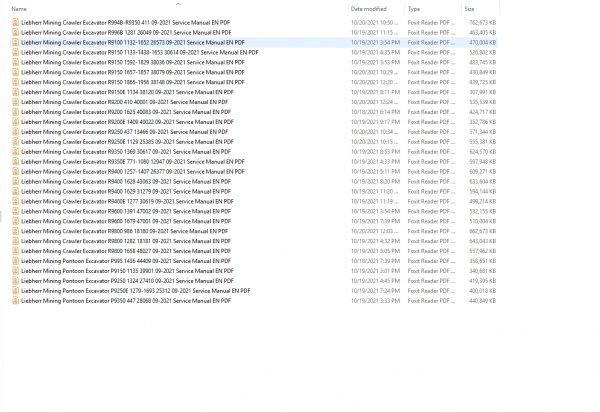Select file name Crawler Excavator R9150 1133-1438-1653
Screen dimensions: 600x412
click(x=140, y=52)
